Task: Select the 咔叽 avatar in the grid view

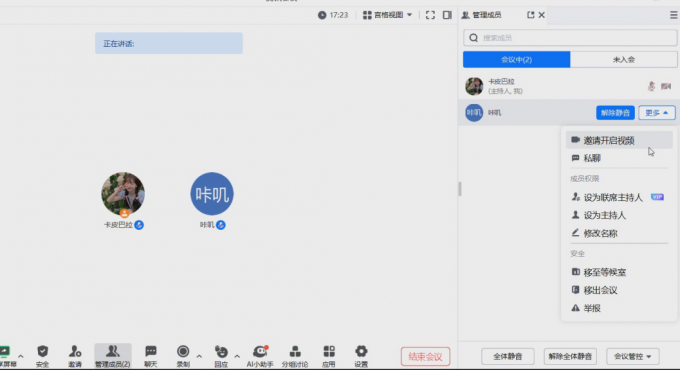Action: [x=212, y=193]
